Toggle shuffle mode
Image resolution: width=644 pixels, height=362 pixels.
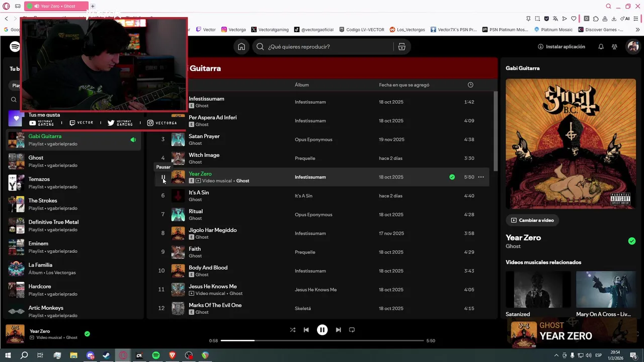click(x=292, y=330)
